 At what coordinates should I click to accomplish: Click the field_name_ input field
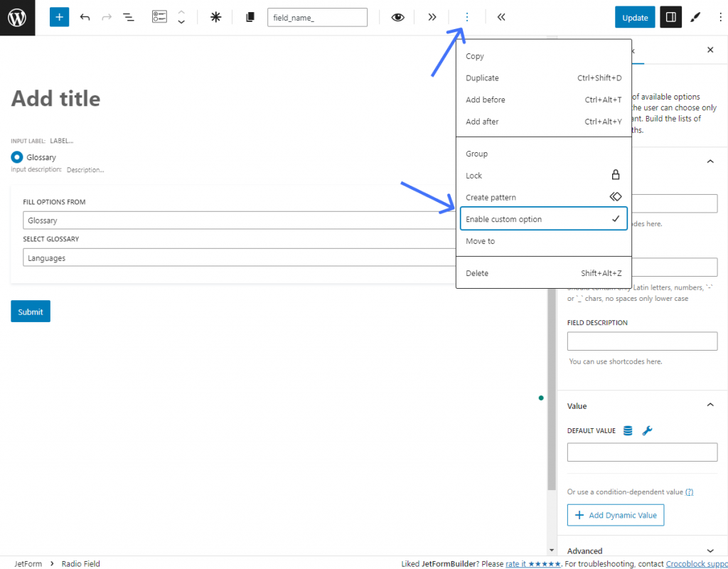[317, 16]
